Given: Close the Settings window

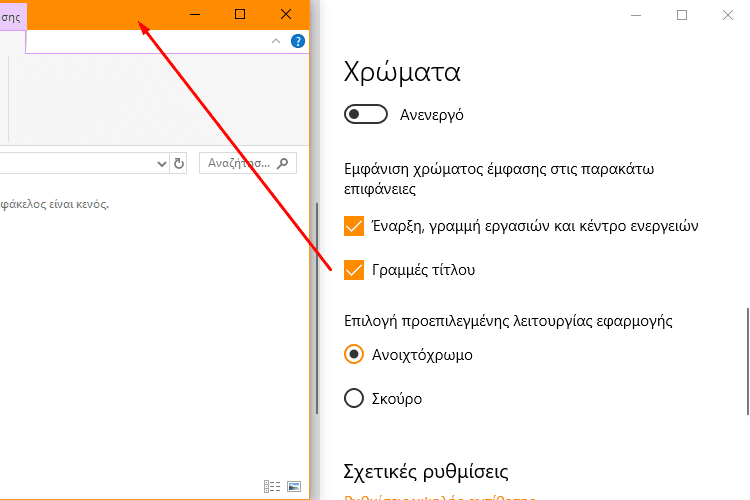Looking at the screenshot, I should pyautogui.click(x=728, y=15).
